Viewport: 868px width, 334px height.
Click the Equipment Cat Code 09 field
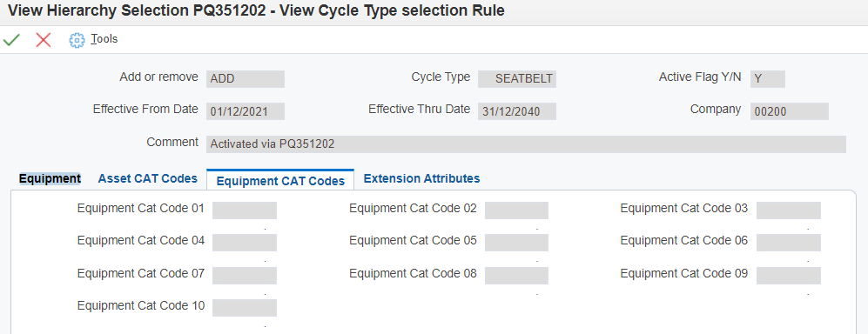point(788,276)
